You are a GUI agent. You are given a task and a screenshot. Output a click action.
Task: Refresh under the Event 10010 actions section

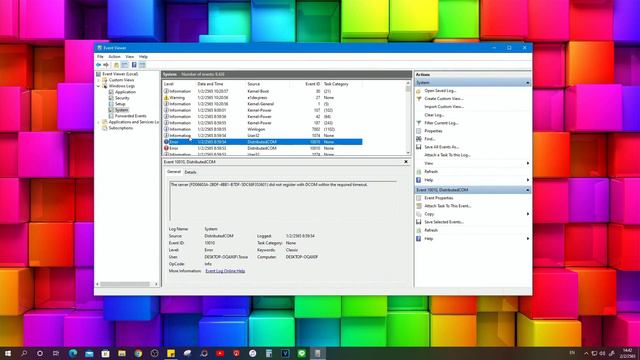tap(431, 230)
